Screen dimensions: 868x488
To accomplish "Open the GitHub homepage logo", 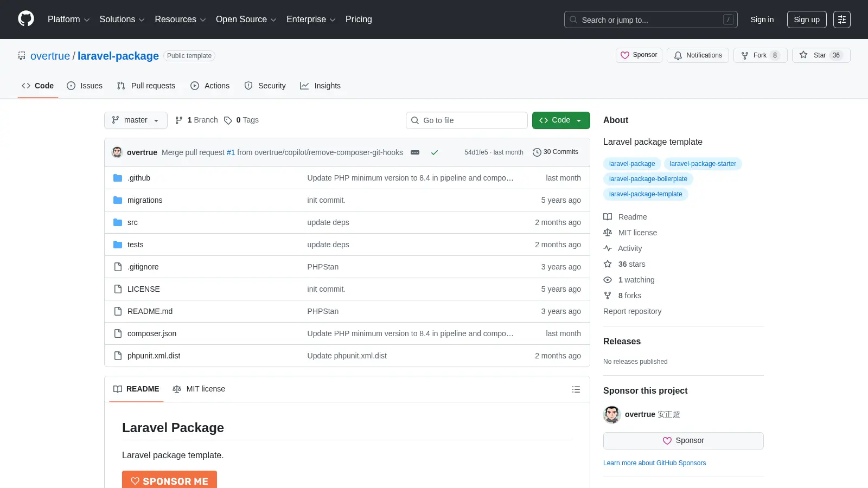I will coord(26,19).
